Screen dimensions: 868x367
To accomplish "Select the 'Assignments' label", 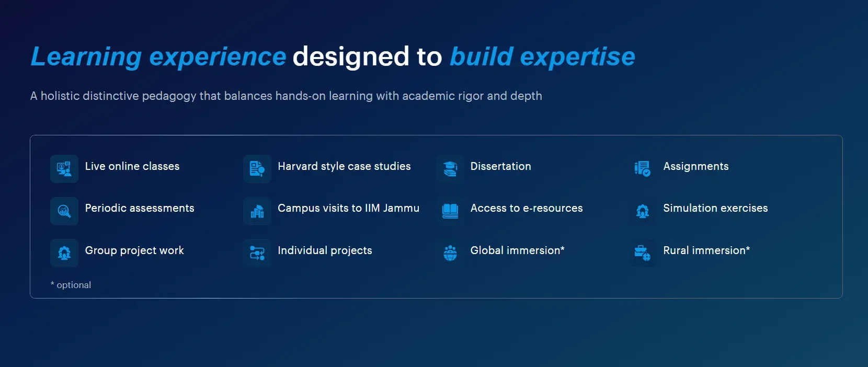I will point(696,166).
